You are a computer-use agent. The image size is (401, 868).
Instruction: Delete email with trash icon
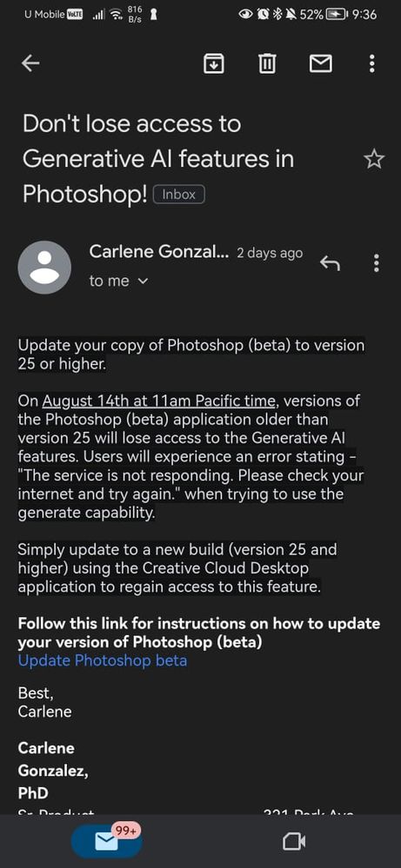[x=267, y=64]
